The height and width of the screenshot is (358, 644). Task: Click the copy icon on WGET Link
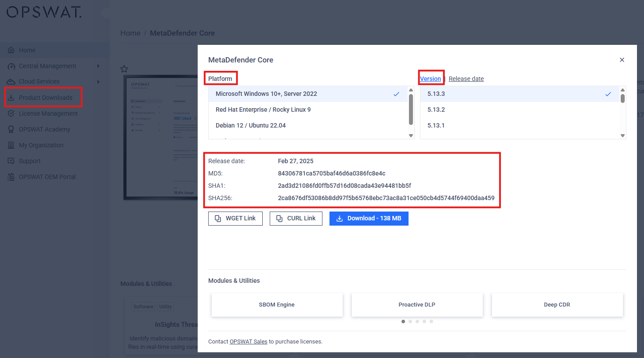(218, 219)
